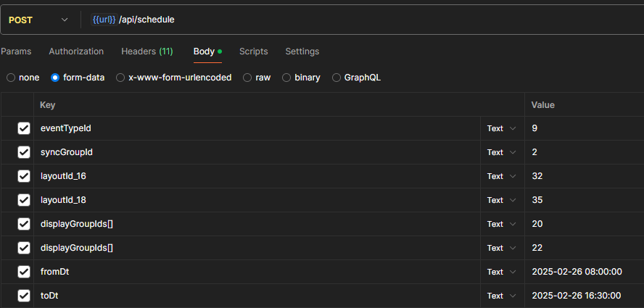This screenshot has height=308, width=644.
Task: Expand Text type dropdown for toDt
Action: [x=501, y=296]
